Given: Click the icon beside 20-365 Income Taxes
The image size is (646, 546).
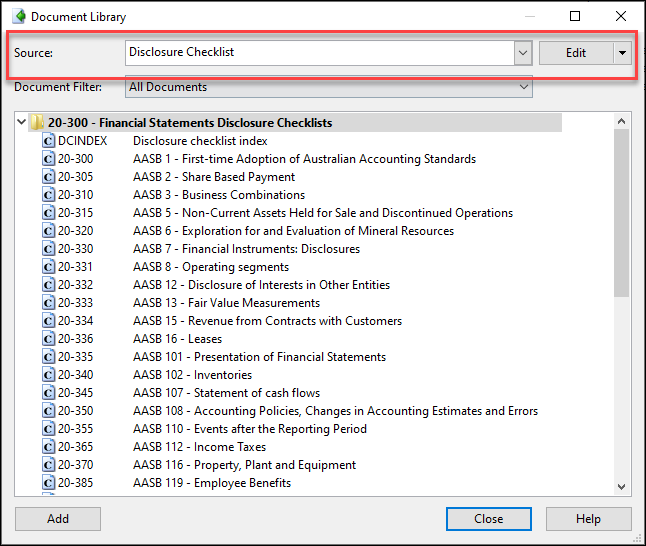Looking at the screenshot, I should click(48, 447).
